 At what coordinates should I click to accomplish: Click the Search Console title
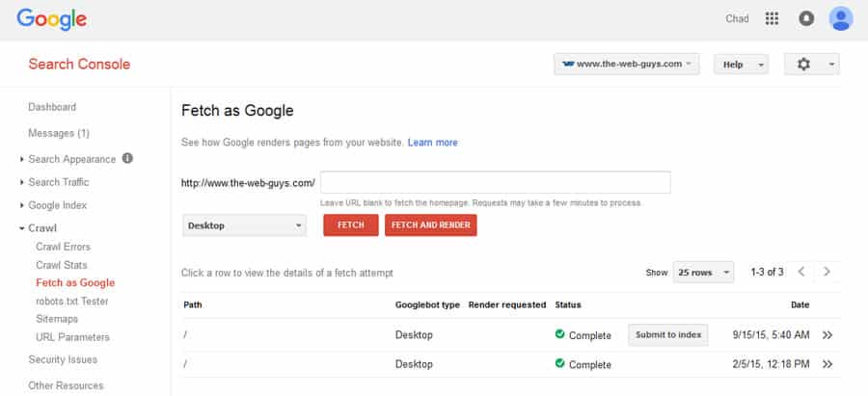click(79, 65)
